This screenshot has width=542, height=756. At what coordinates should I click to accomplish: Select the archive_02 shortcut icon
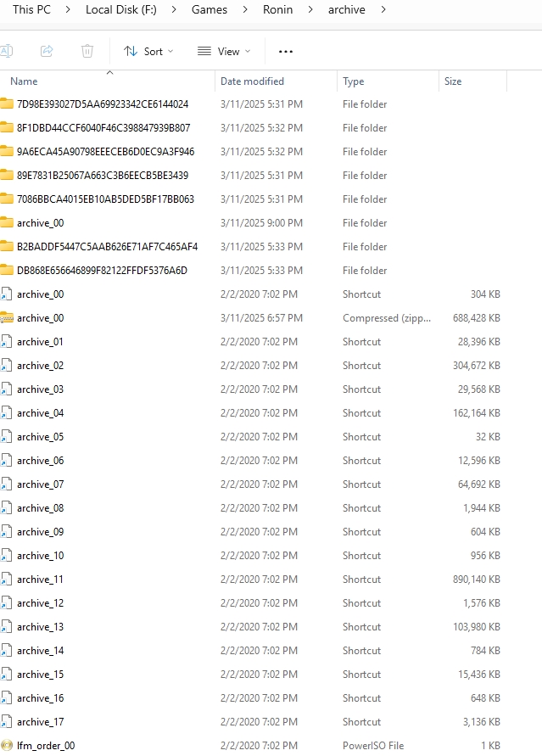pos(6,366)
